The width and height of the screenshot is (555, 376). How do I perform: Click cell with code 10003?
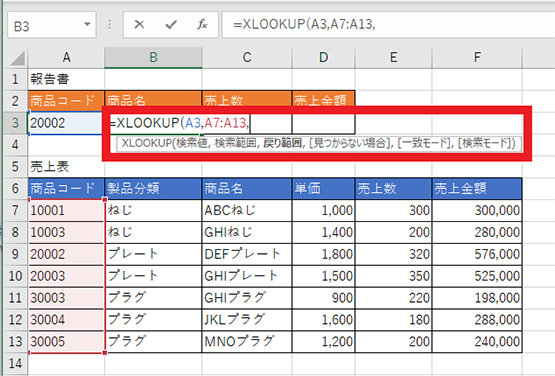[66, 232]
